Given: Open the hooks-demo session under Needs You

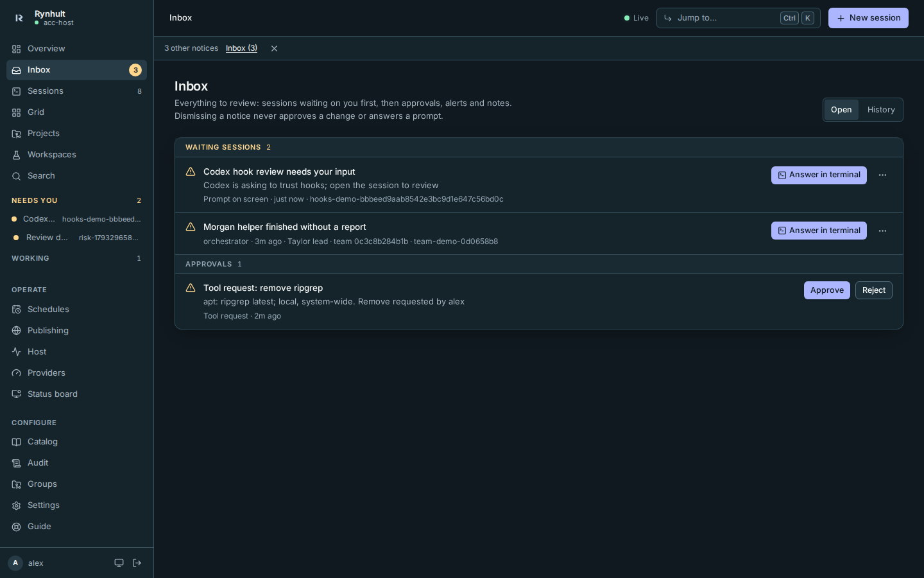Looking at the screenshot, I should pyautogui.click(x=76, y=219).
